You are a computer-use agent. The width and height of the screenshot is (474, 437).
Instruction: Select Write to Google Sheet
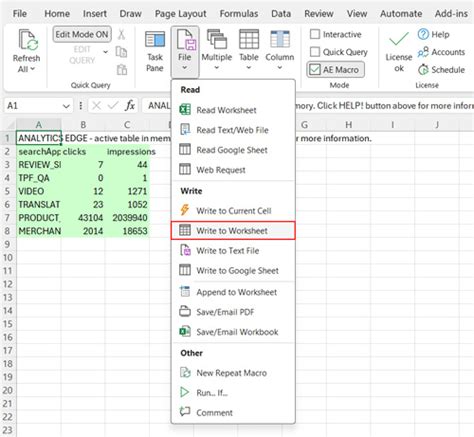point(233,271)
